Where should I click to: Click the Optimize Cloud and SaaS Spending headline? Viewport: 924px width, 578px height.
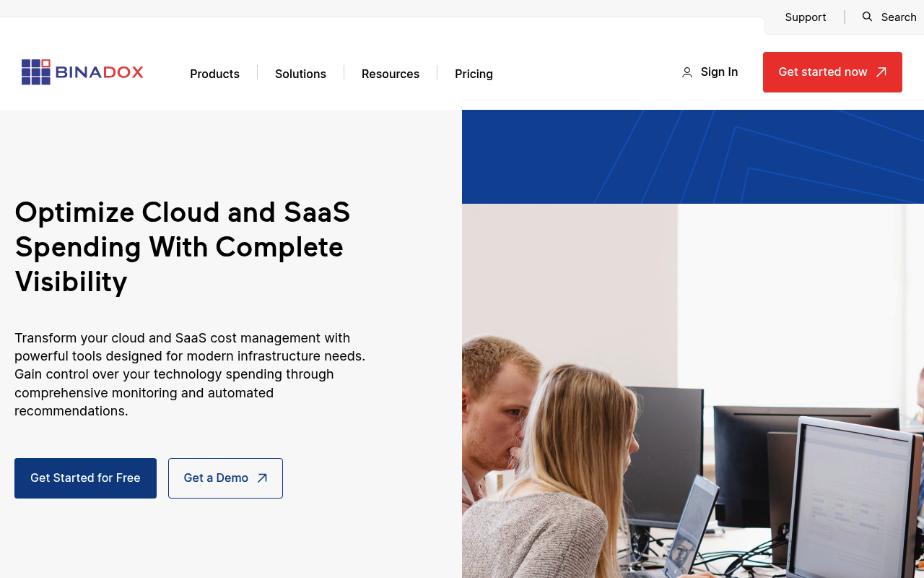[183, 247]
